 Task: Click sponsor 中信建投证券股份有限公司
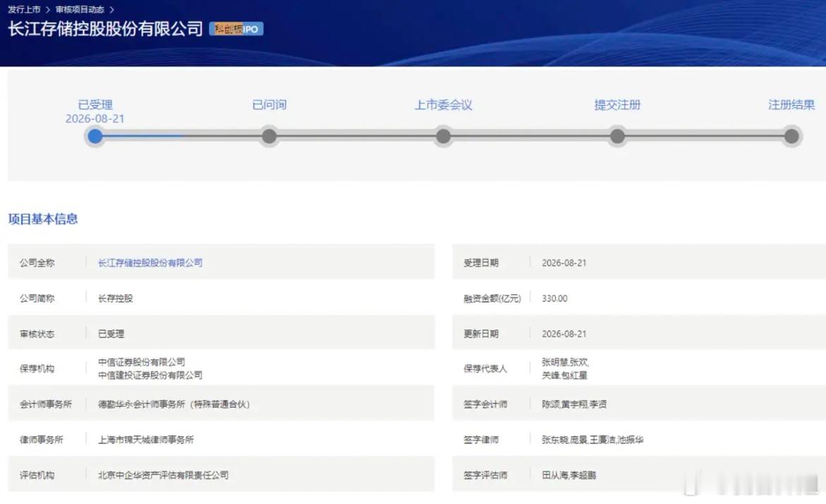(x=150, y=375)
